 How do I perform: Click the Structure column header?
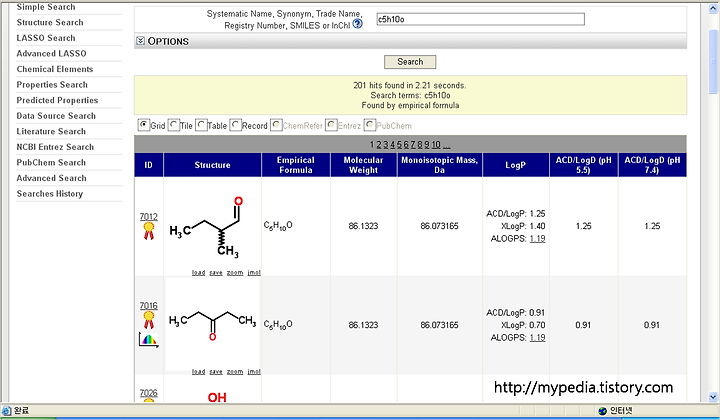point(212,165)
